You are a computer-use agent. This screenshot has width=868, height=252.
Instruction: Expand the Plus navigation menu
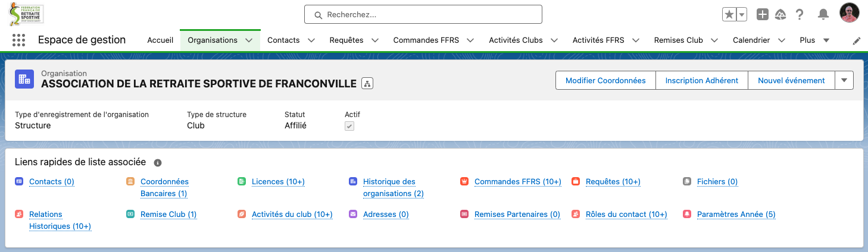pyautogui.click(x=815, y=40)
